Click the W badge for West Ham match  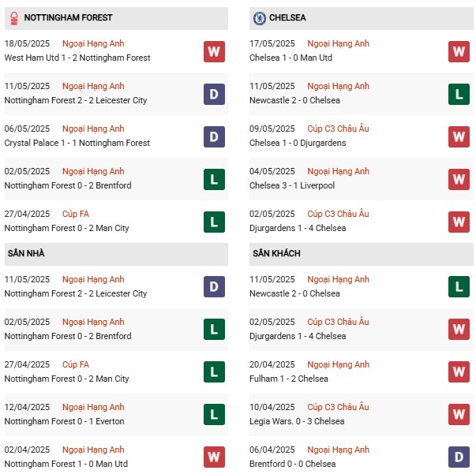[x=214, y=51]
